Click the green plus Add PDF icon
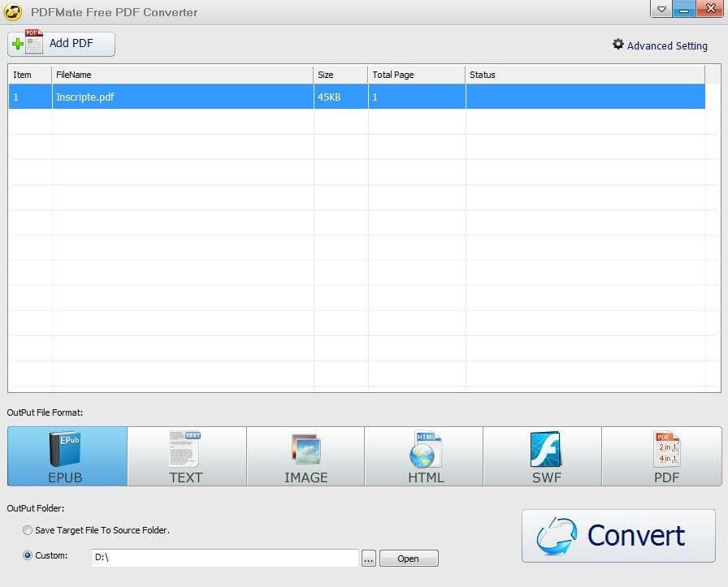 click(x=19, y=43)
